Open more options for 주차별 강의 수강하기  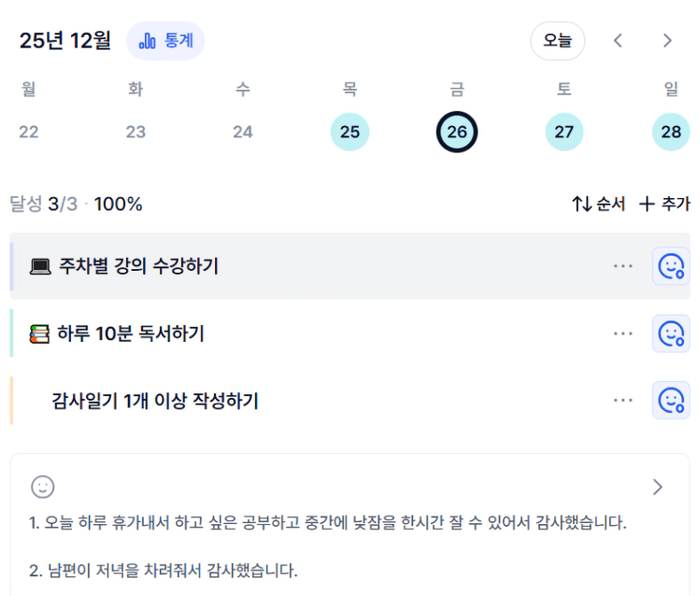pos(623,266)
